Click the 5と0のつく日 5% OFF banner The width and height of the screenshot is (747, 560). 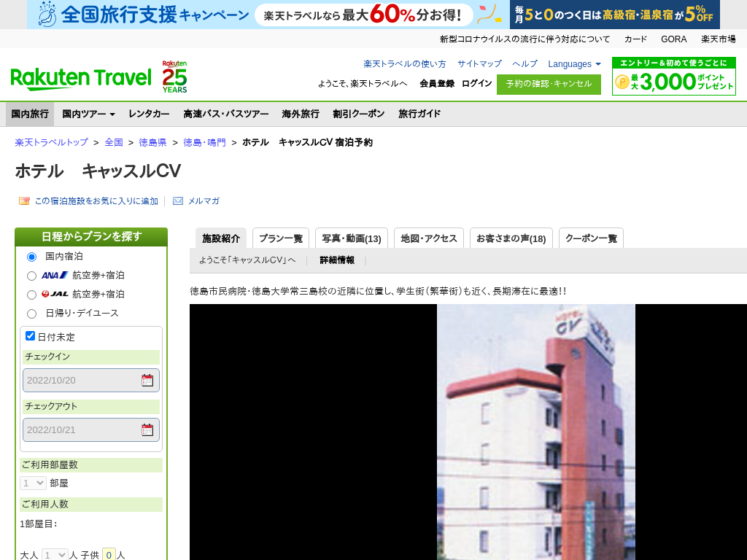pyautogui.click(x=615, y=15)
